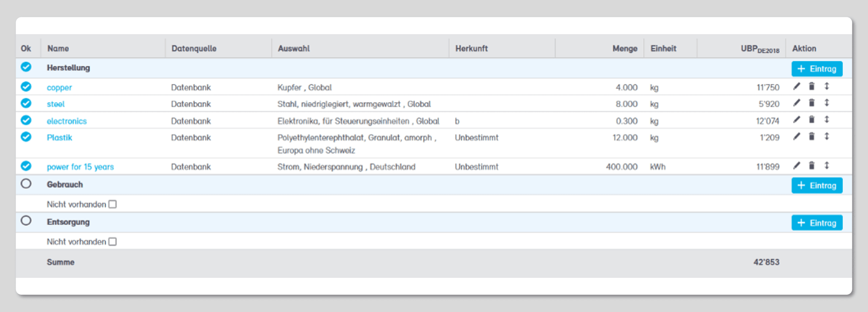Click the kWh unit cell
This screenshot has width=868, height=312.
(x=658, y=167)
